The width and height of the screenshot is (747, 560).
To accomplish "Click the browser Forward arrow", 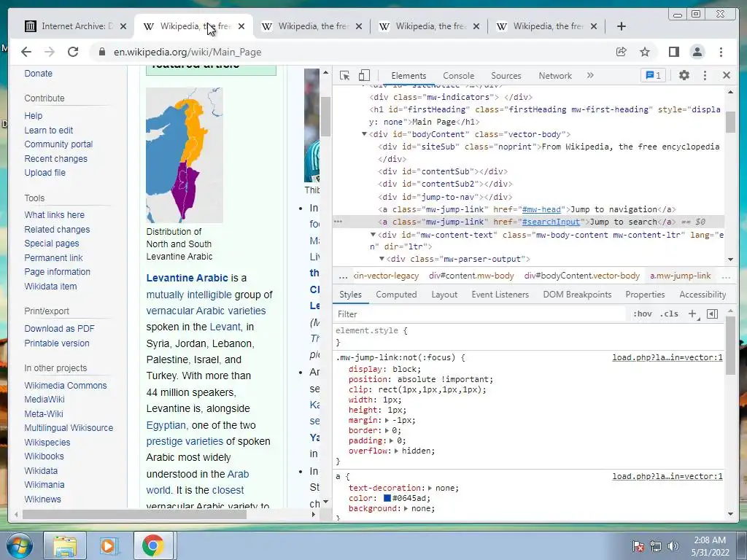I will tap(50, 52).
